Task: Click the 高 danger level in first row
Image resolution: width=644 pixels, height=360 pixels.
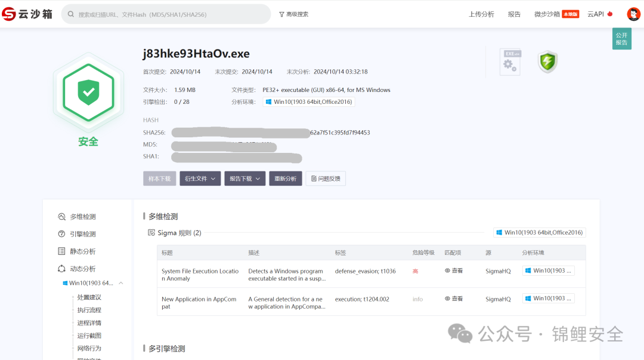Action: [415, 271]
